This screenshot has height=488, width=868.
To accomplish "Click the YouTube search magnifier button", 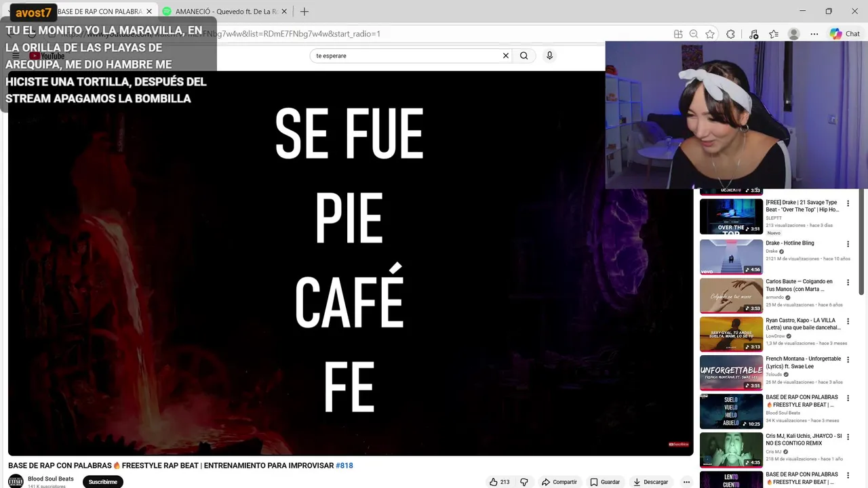I will [524, 56].
